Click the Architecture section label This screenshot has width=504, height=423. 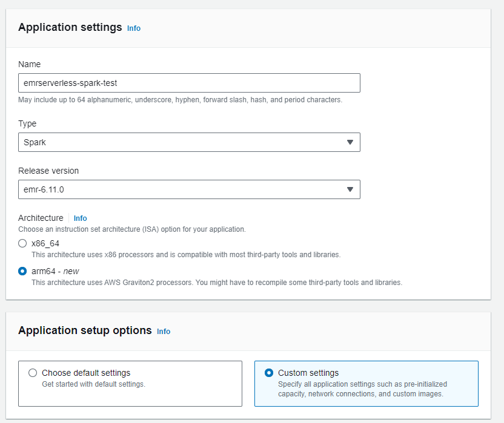tap(41, 218)
